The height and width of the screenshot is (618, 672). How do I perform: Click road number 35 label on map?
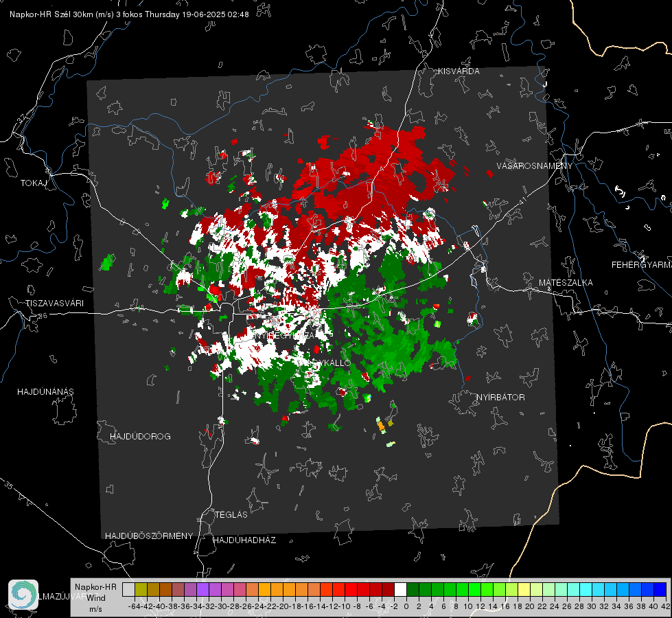pyautogui.click(x=9, y=485)
